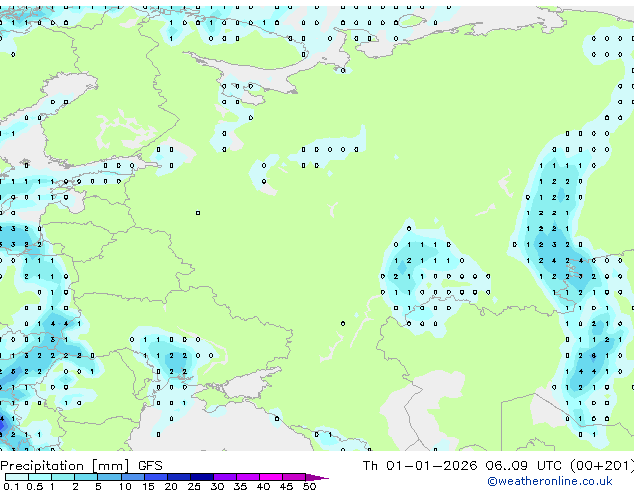
Task: Click the 15–20 mm legend color swatch
Action: click(x=156, y=477)
